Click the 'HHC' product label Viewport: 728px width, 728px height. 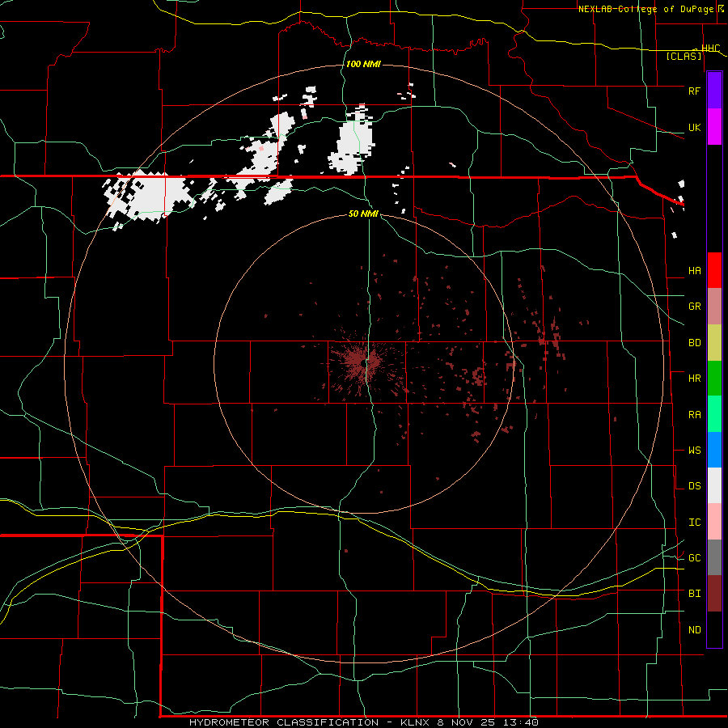point(710,49)
